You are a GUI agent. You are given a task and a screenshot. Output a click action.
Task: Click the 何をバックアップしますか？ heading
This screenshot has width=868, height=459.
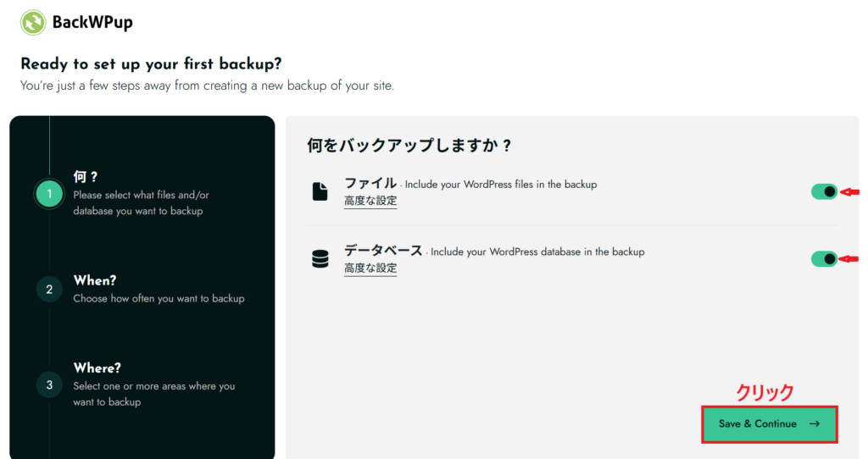[409, 146]
